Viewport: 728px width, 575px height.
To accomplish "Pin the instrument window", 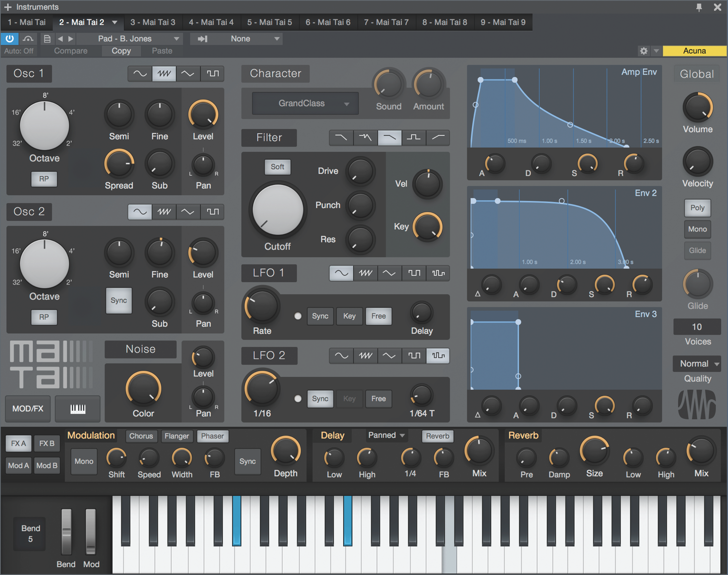I will pos(699,7).
